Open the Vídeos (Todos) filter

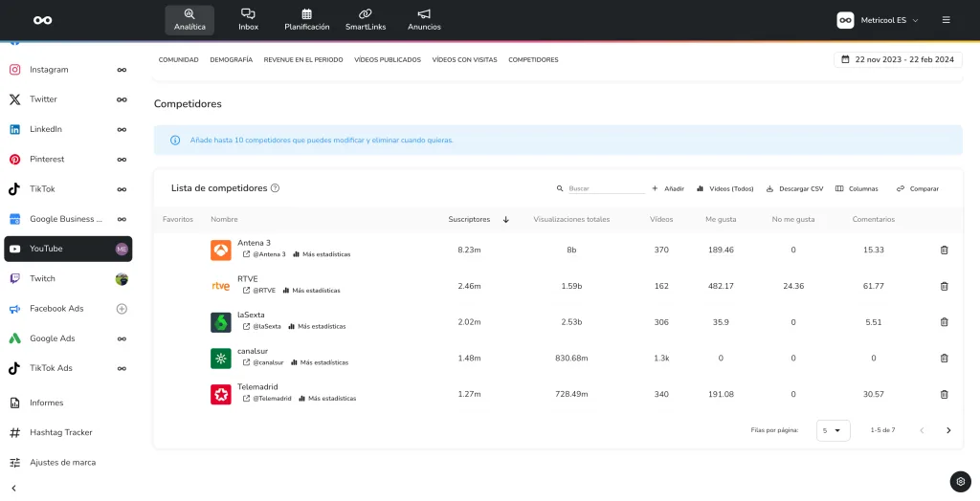tap(725, 188)
